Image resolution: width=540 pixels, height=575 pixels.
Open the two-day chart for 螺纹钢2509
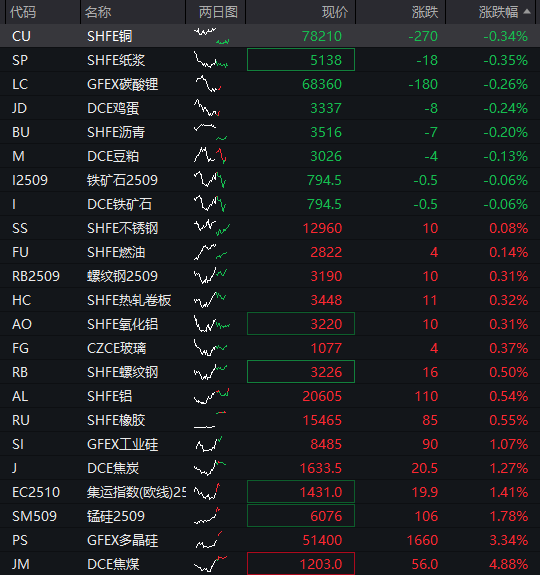[x=210, y=276]
